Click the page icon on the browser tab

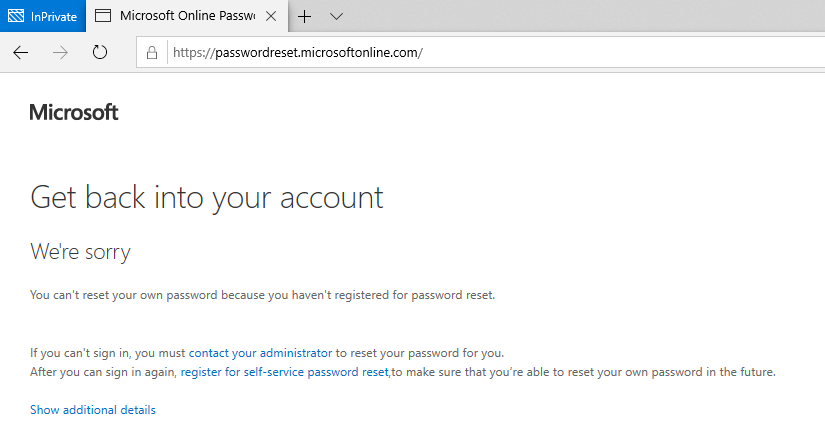(x=103, y=16)
